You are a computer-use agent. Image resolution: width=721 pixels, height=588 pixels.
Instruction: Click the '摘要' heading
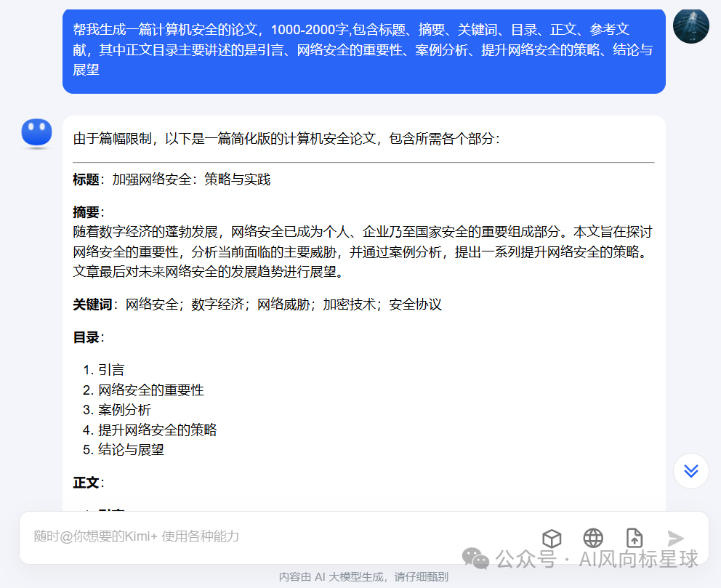(88, 212)
